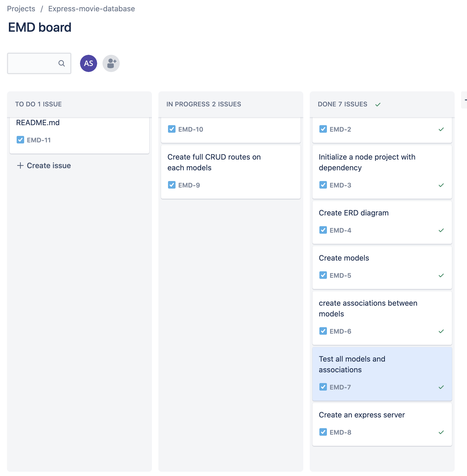Click the Create issue button
The height and width of the screenshot is (476, 467).
[x=44, y=165]
